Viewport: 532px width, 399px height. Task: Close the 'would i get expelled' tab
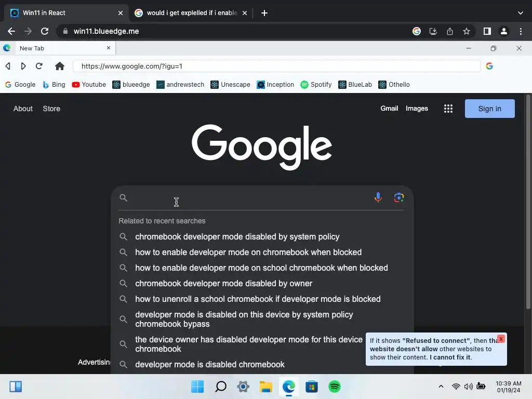point(245,13)
